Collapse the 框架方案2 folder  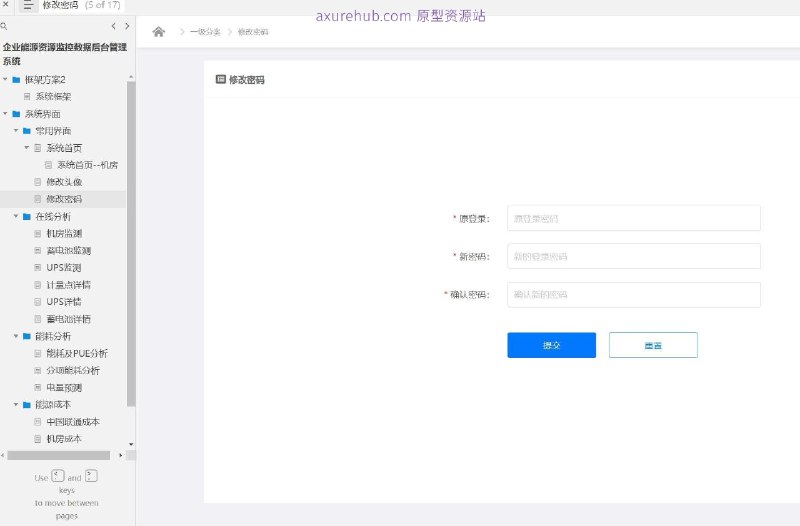click(5, 79)
